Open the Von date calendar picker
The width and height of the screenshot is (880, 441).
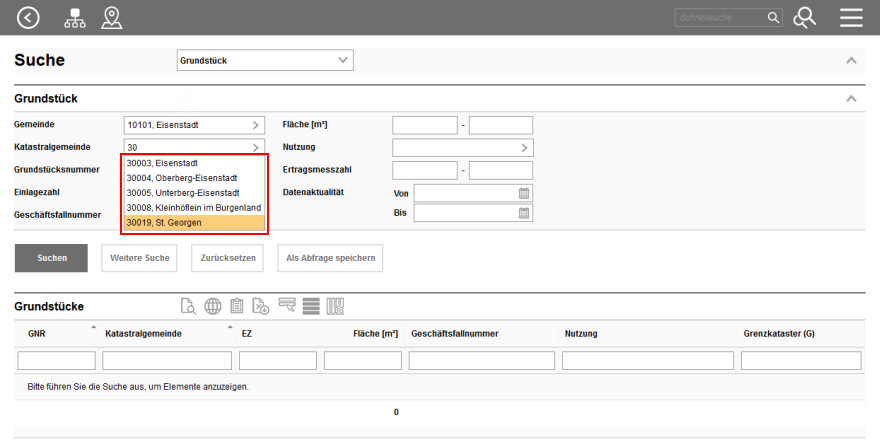[x=524, y=193]
